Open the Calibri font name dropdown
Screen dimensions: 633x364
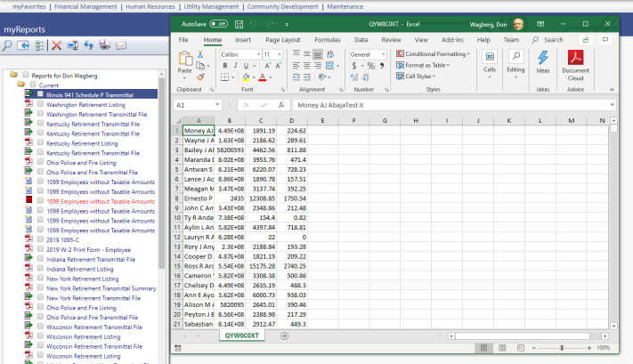256,54
